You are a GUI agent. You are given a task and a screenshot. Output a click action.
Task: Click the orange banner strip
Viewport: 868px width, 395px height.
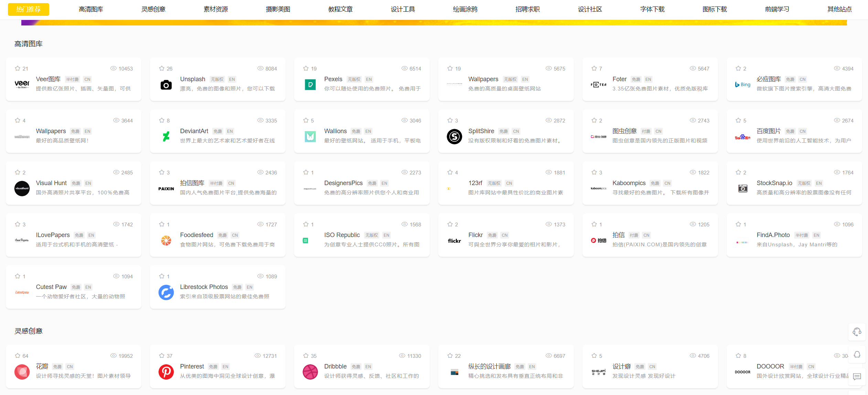point(433,23)
